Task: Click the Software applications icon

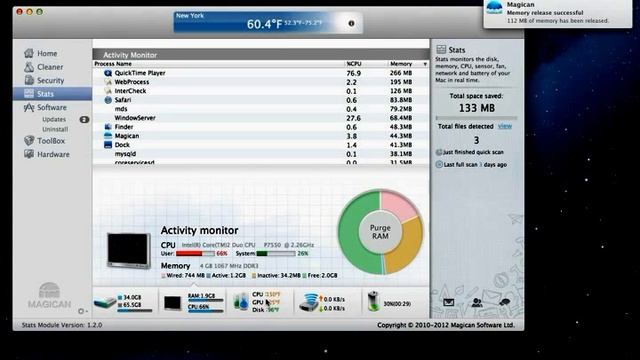Action: click(x=29, y=107)
